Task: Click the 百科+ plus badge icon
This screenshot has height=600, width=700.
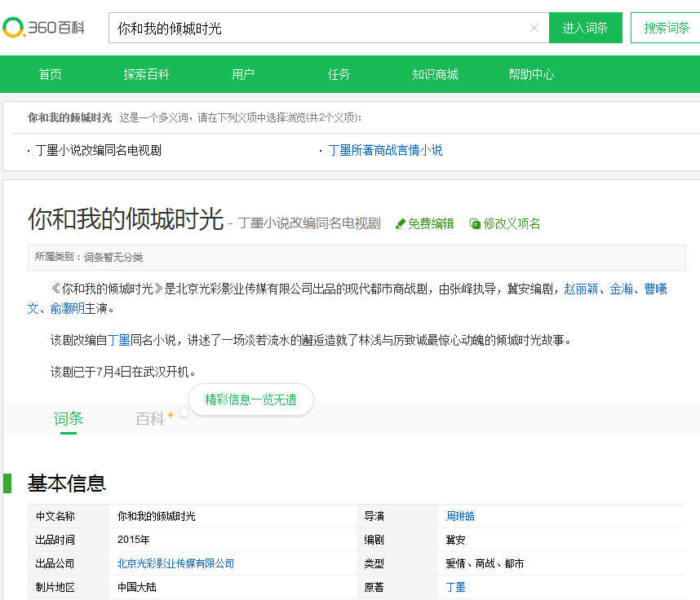Action: tap(170, 412)
